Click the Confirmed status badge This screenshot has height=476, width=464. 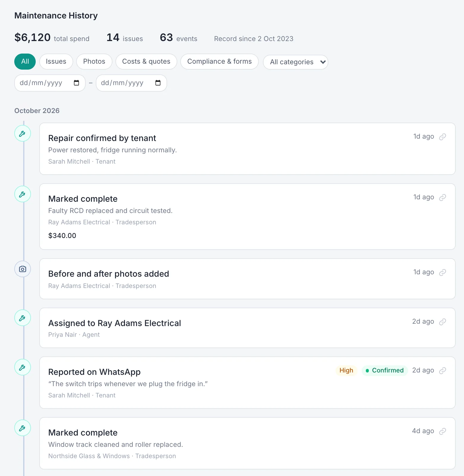pyautogui.click(x=385, y=370)
